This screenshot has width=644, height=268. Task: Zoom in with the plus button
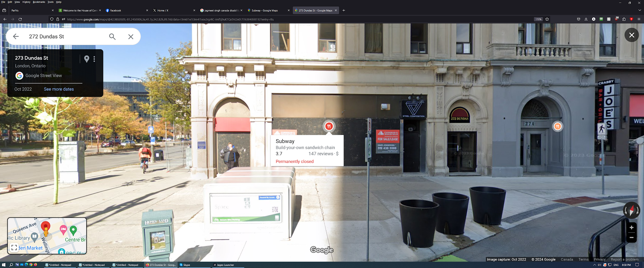coord(631,227)
